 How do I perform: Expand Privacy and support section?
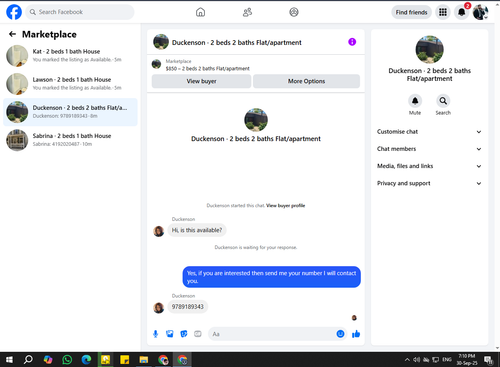pos(429,183)
